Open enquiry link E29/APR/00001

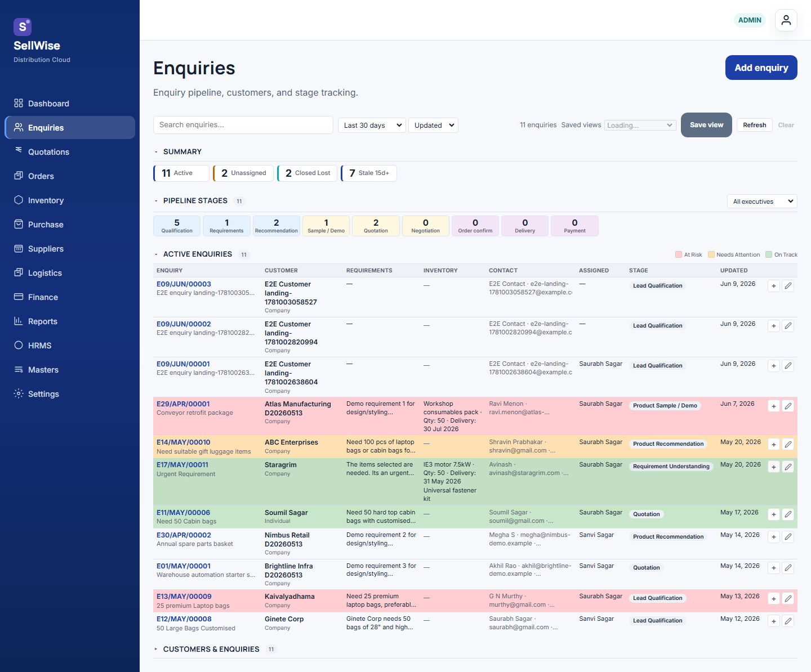coord(183,404)
